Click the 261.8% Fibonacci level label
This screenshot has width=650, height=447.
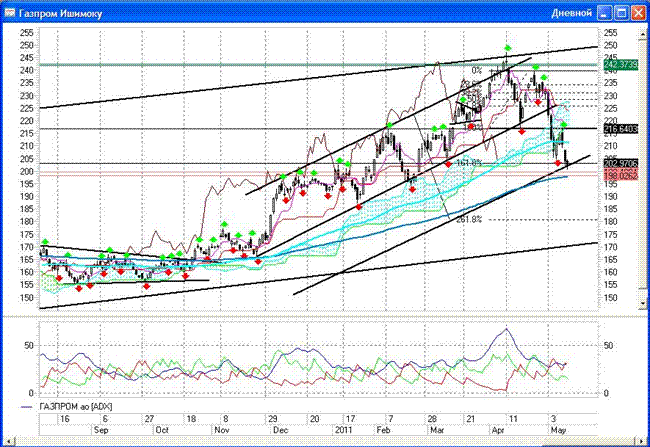[469, 219]
